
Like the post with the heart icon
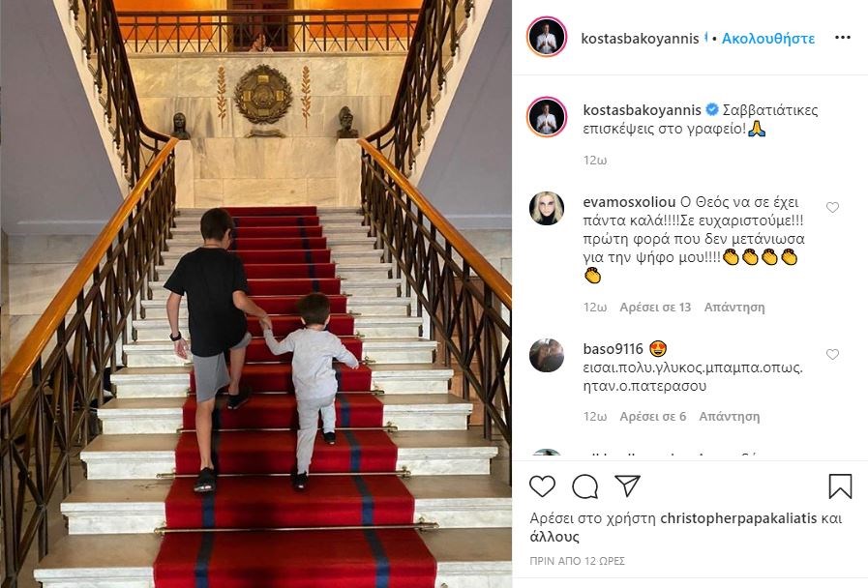542,486
